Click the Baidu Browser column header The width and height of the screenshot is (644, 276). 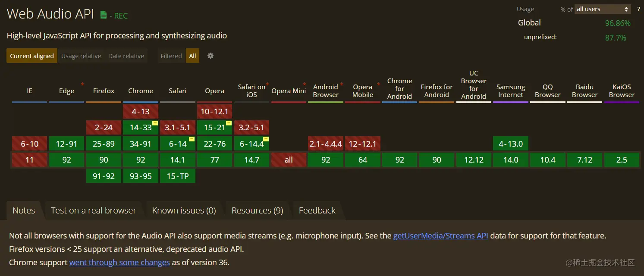[585, 91]
